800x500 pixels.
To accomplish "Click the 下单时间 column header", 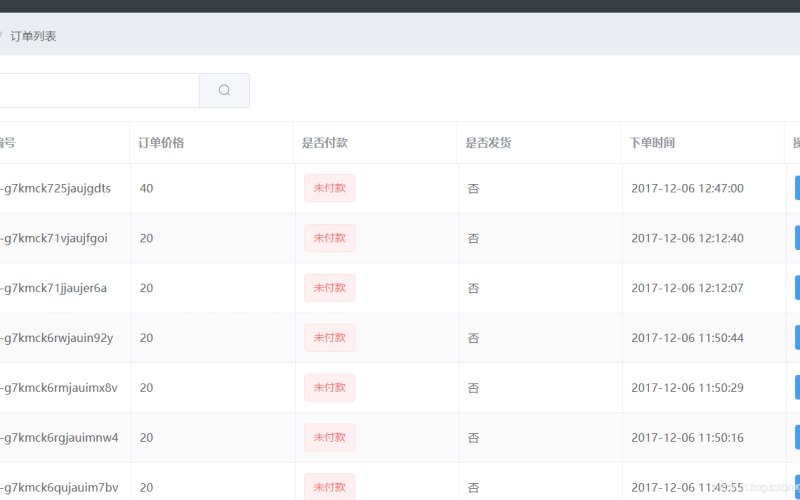I will click(x=652, y=143).
